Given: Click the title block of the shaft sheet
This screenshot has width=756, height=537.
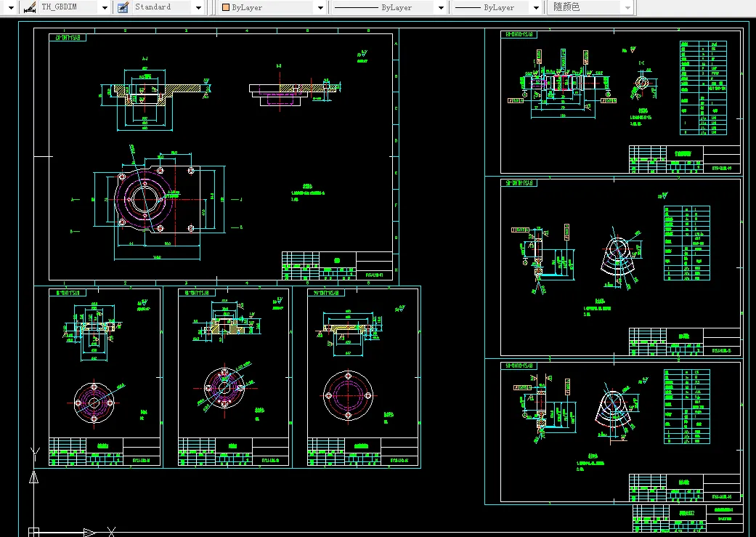Looking at the screenshot, I should 684,158.
